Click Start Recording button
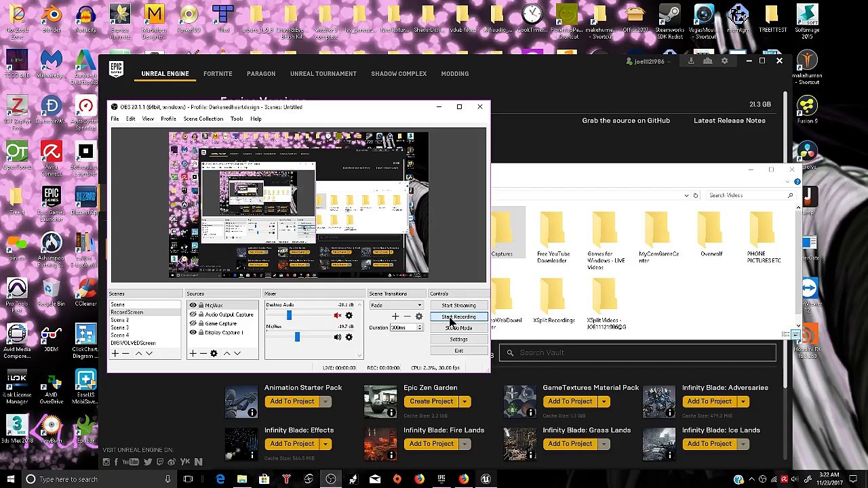 (458, 317)
